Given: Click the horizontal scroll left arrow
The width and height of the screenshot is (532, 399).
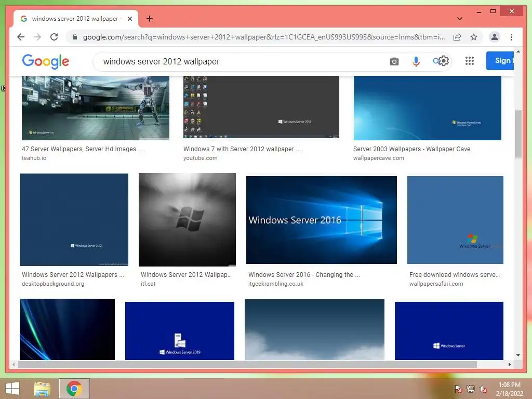Looking at the screenshot, I should (x=14, y=364).
